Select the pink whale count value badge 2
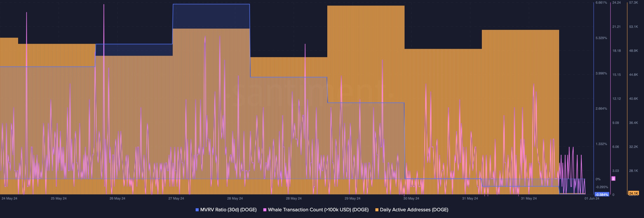 [x=614, y=179]
